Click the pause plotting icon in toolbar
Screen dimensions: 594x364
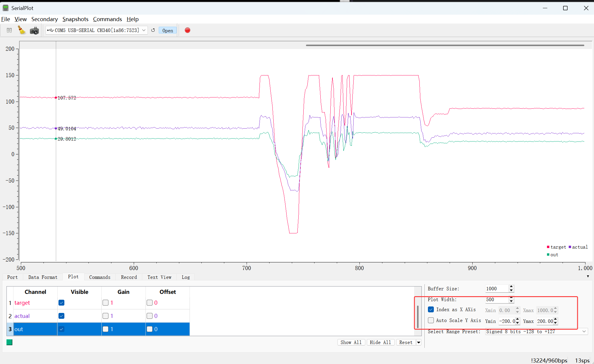9,30
